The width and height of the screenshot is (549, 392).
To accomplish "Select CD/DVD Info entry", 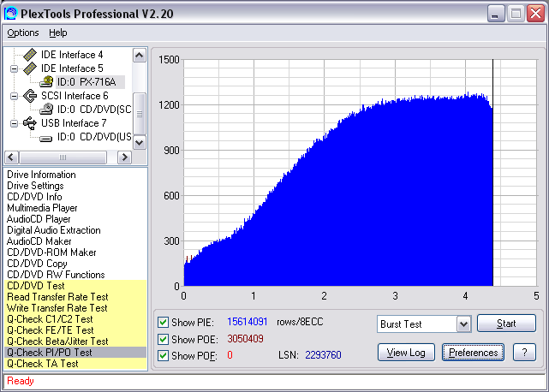I will [34, 197].
